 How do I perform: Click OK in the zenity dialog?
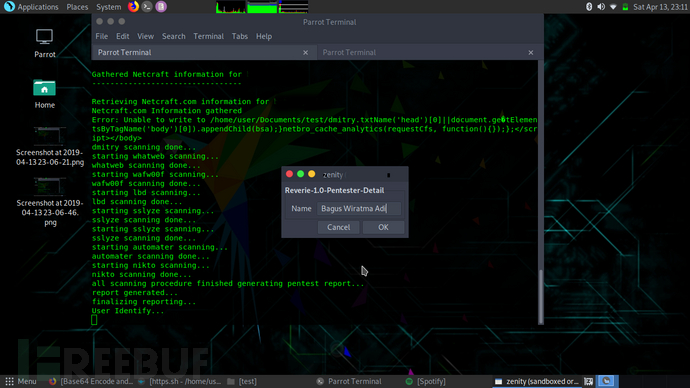tap(383, 227)
